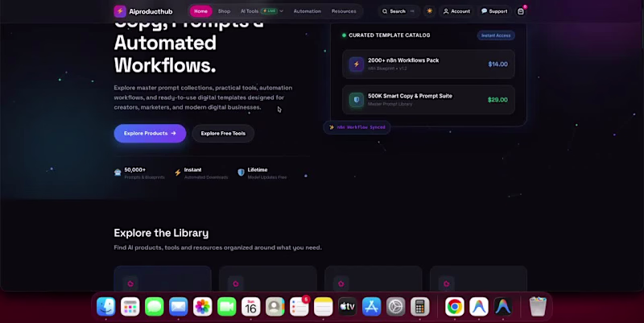644x323 pixels.
Task: Open Google Chrome from the dock
Action: pyautogui.click(x=455, y=307)
